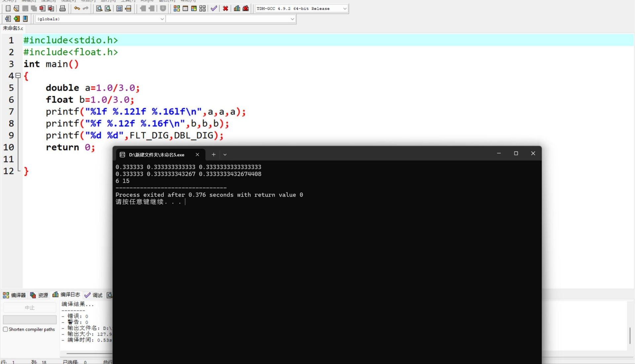Close the 未命名5.exe terminal tab
635x364 pixels.
coord(197,155)
